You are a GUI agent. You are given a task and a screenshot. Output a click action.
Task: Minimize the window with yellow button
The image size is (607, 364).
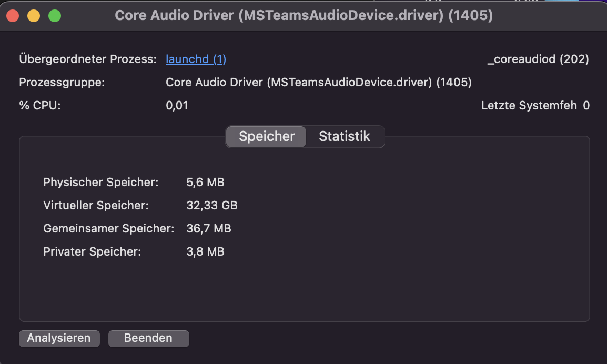click(x=34, y=16)
